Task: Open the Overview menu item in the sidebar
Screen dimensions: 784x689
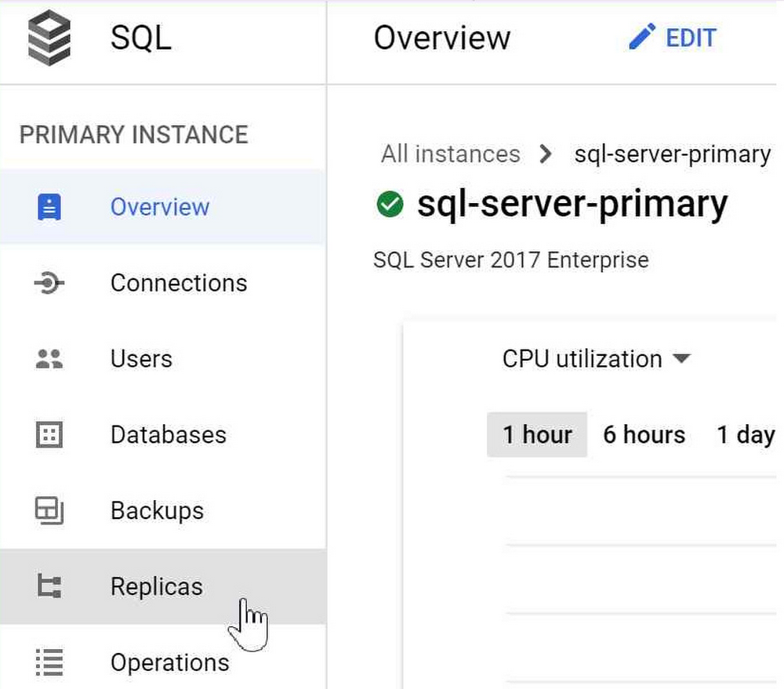Action: [163, 207]
